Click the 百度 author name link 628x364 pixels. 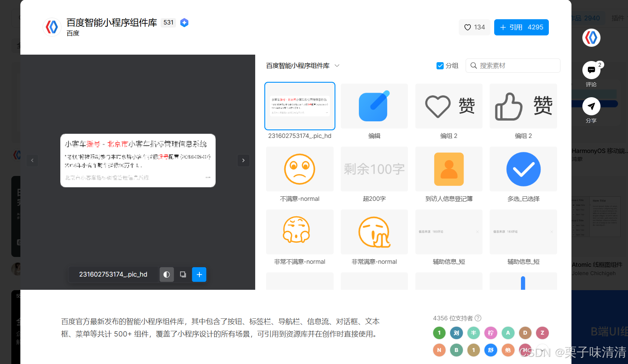tap(73, 34)
